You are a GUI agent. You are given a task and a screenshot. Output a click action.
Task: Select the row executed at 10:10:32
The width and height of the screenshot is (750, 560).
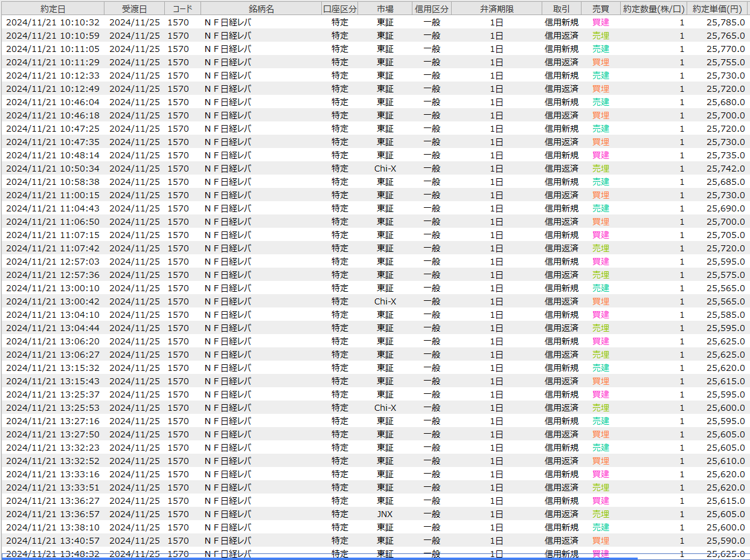[x=53, y=22]
